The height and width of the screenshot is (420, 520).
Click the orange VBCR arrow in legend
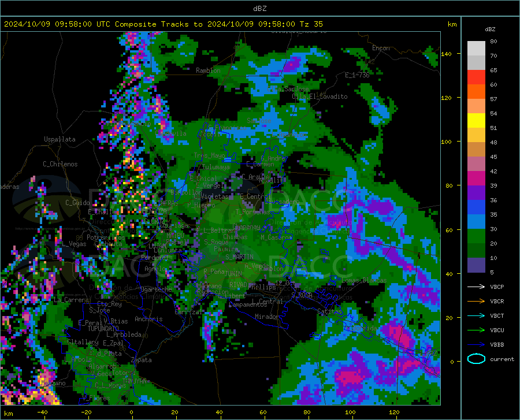point(476,302)
